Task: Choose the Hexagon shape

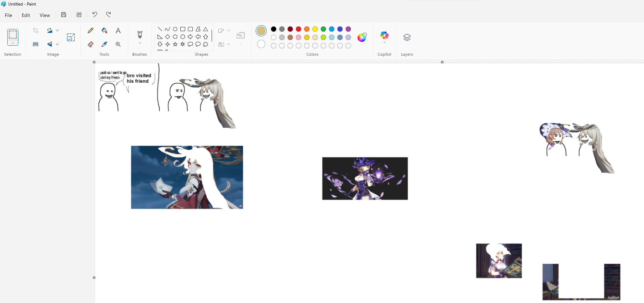Action: [183, 37]
